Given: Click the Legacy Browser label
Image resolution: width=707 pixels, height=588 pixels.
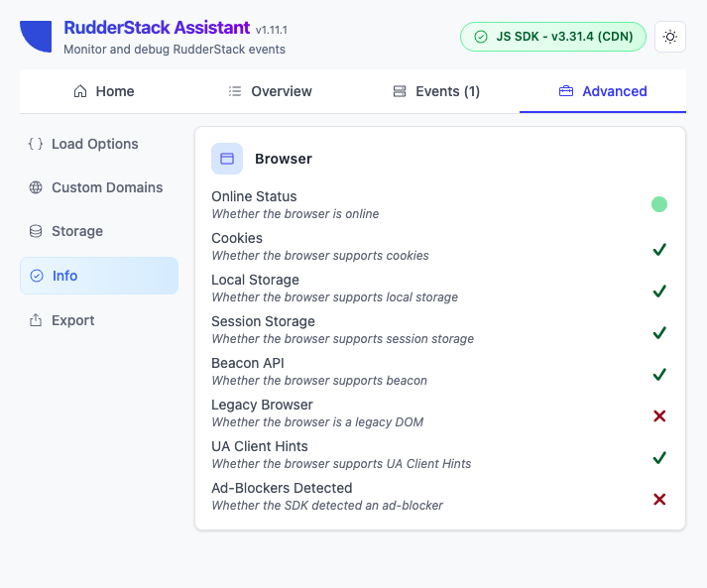Looking at the screenshot, I should click(x=263, y=405).
